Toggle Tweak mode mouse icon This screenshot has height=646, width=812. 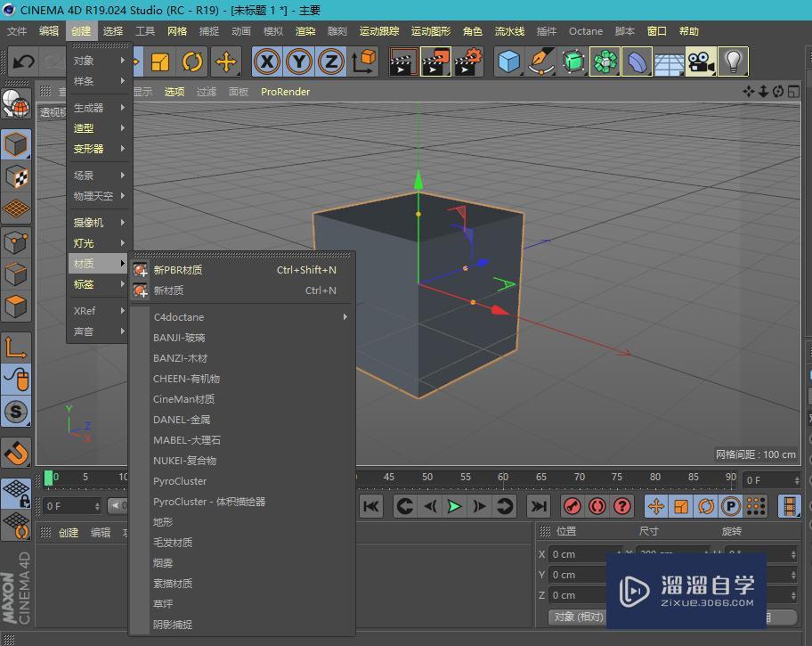point(16,380)
